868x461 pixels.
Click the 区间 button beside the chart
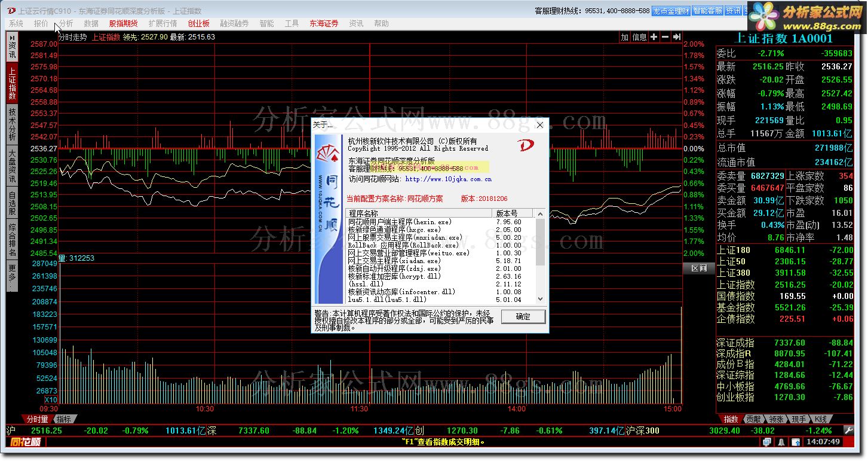coord(699,268)
